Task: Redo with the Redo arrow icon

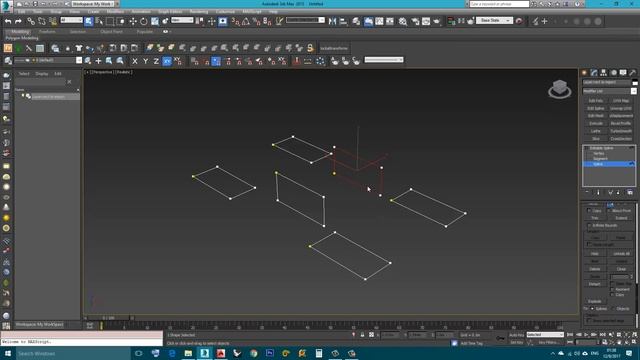Action: [18, 21]
